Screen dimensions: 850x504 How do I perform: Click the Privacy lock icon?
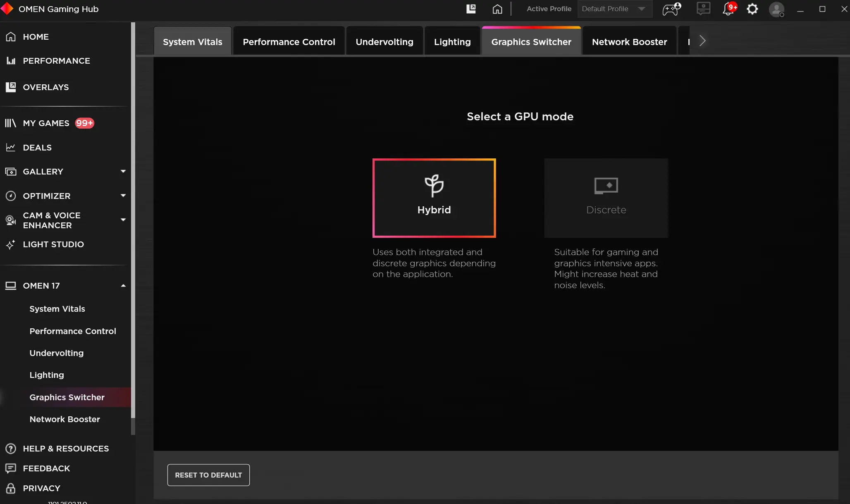(x=11, y=488)
